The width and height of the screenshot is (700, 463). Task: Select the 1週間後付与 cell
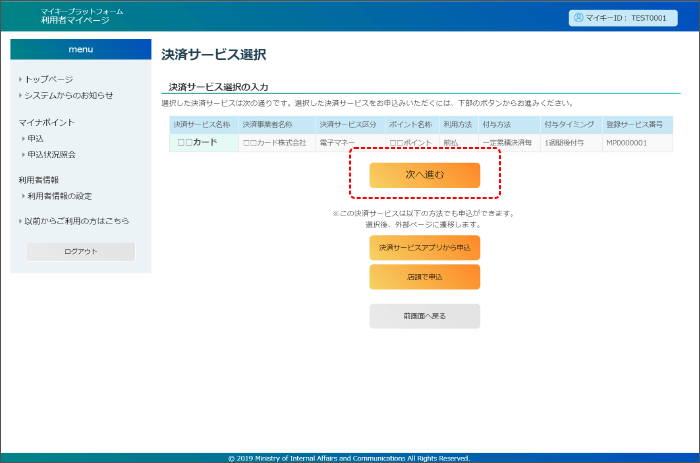(x=571, y=143)
